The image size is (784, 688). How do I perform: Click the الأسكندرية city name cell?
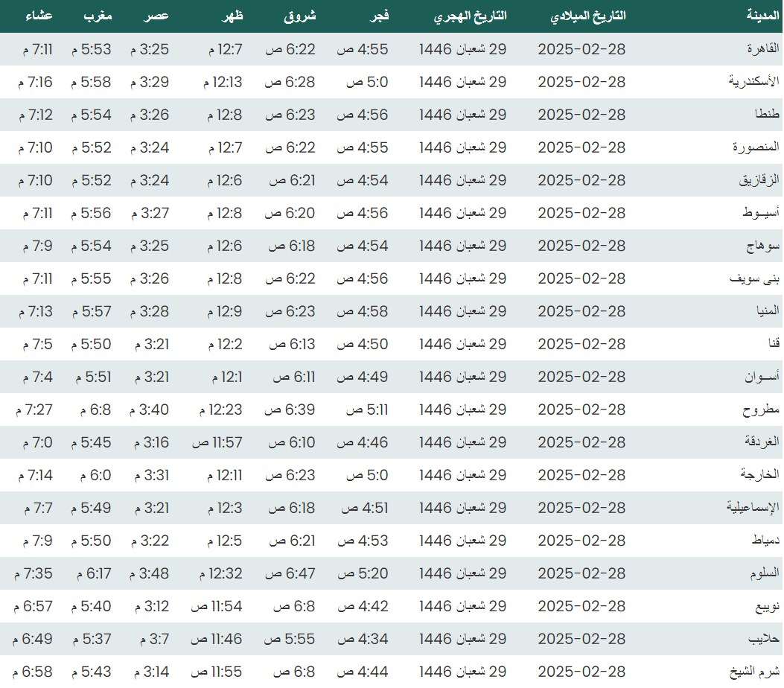[x=753, y=82]
